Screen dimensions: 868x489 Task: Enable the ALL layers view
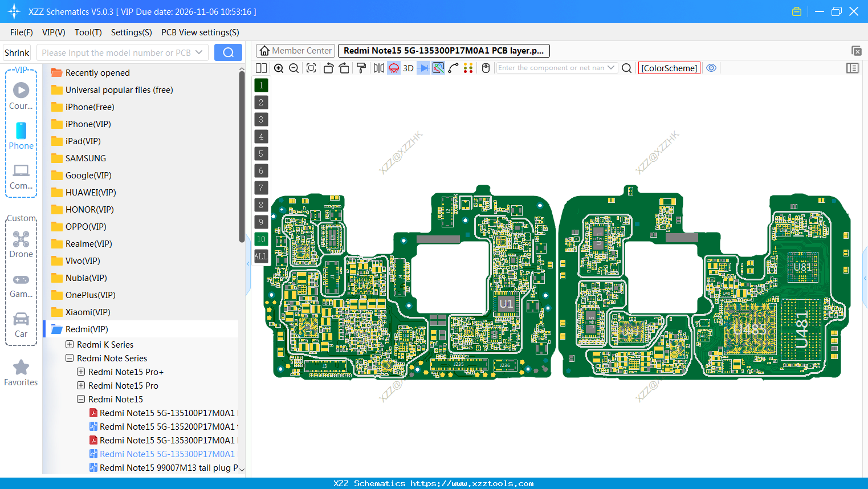pos(261,256)
